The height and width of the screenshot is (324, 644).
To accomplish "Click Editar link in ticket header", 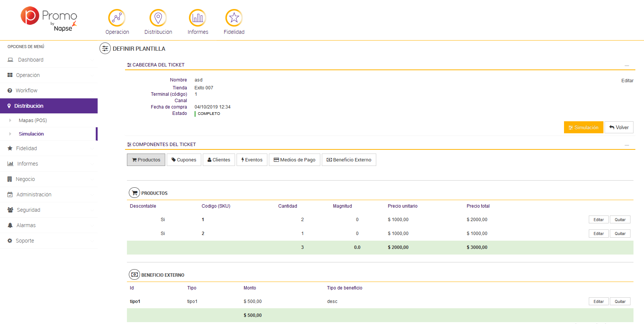I will pyautogui.click(x=627, y=81).
